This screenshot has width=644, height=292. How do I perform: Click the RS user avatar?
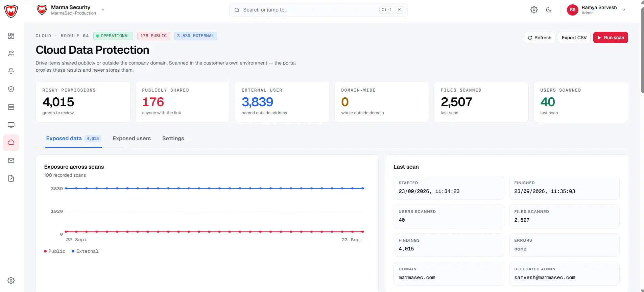[x=573, y=10]
